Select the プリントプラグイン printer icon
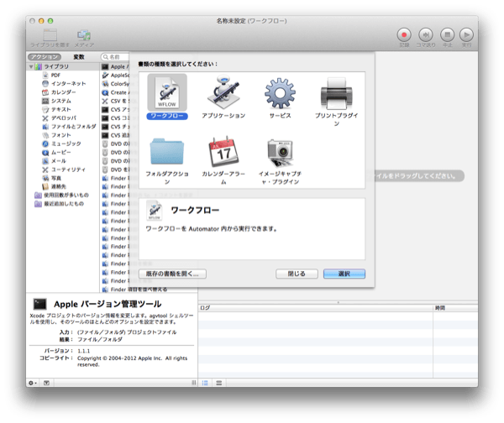 336,93
